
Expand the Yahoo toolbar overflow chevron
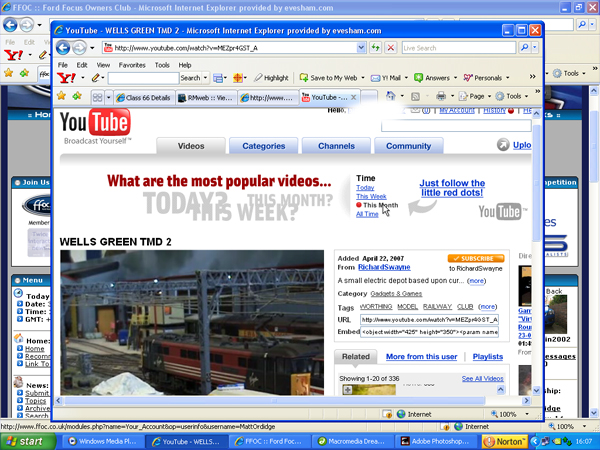pyautogui.click(x=532, y=77)
